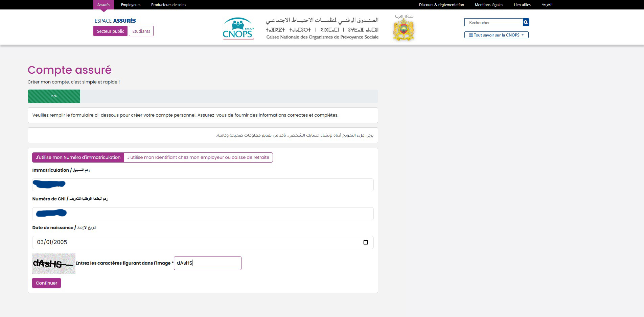Open the Employeurs menu item
The image size is (644, 317).
click(131, 5)
